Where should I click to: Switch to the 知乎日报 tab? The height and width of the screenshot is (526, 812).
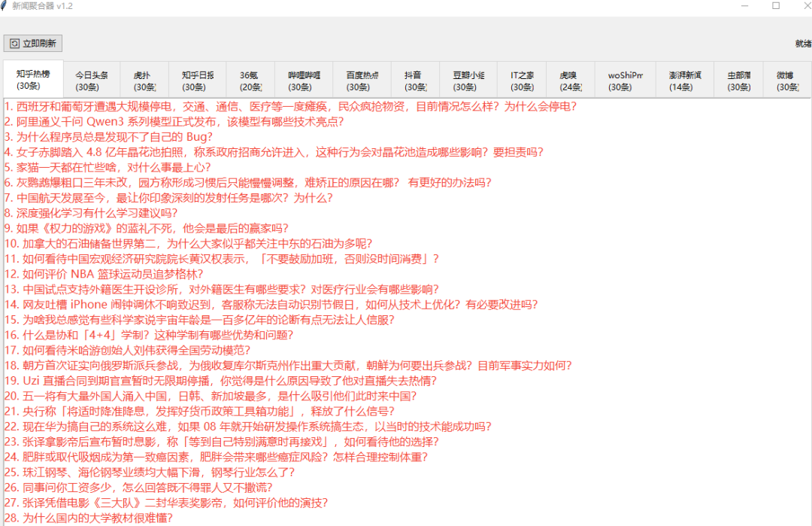coord(198,81)
